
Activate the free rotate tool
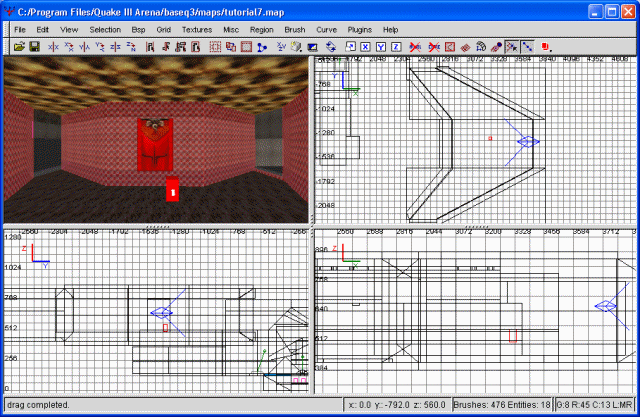point(331,47)
